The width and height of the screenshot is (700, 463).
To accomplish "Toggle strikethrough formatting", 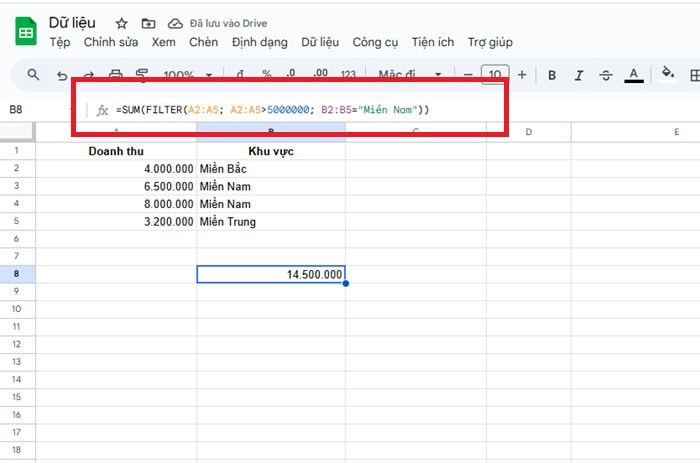I will 605,75.
